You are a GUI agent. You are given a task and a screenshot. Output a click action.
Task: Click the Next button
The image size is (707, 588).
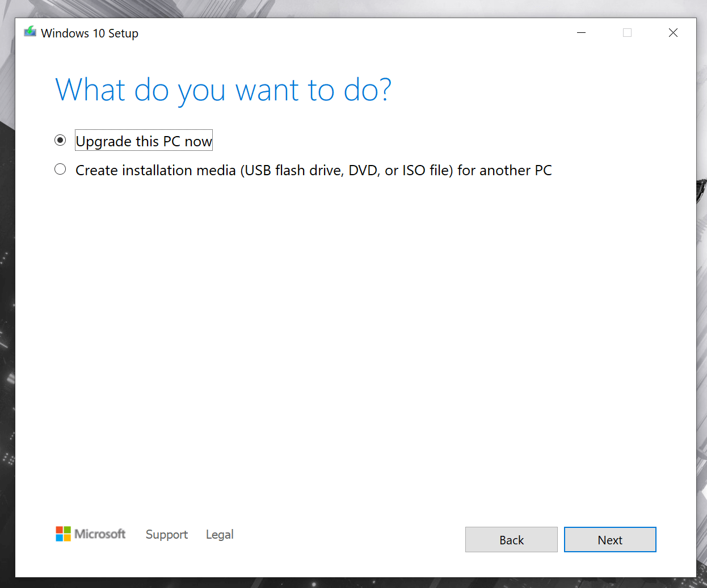click(x=610, y=540)
